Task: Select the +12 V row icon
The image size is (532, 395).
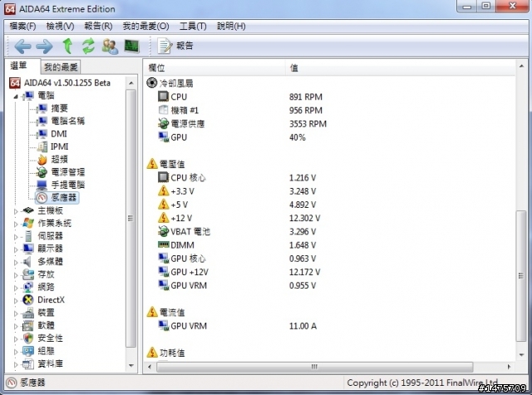Action: point(163,218)
